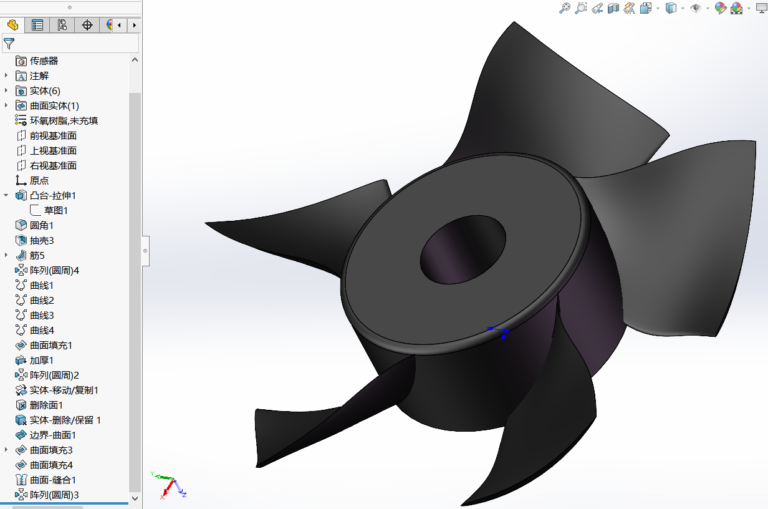Viewport: 768px width, 509px height.
Task: Open the Apply Scene dropdown arrow
Action: [748, 8]
